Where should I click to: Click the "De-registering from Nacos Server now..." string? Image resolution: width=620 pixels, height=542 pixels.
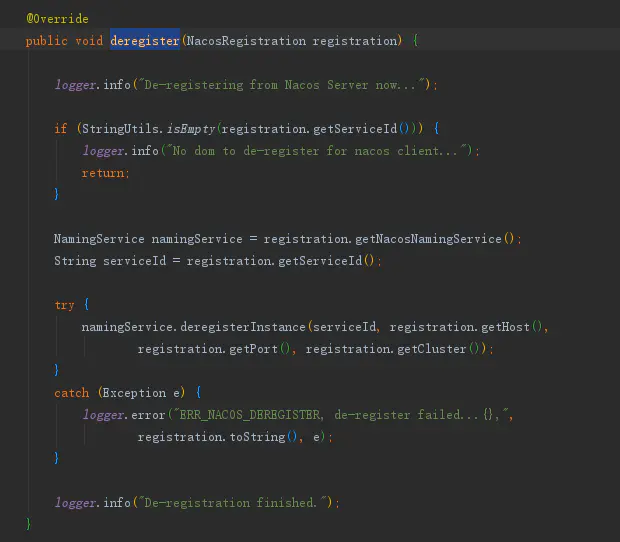coord(284,85)
